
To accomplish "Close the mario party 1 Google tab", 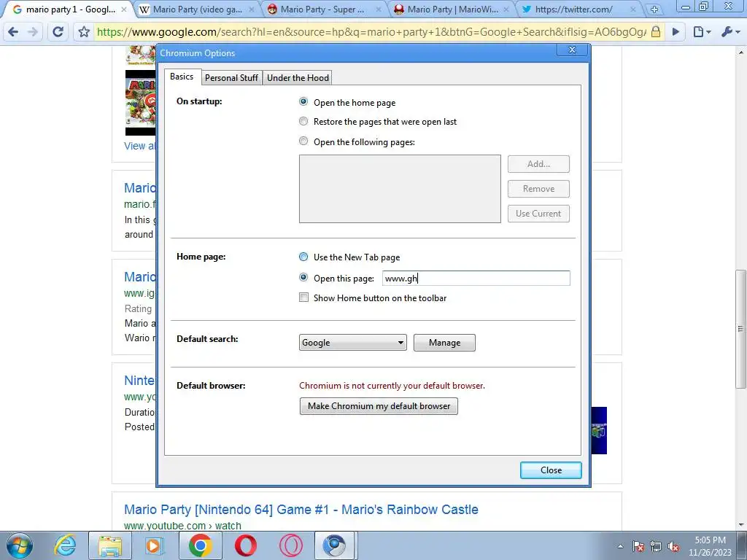I will coord(124,9).
